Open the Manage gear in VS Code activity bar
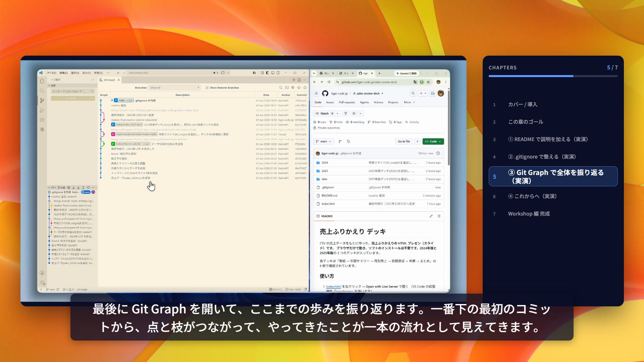Image resolution: width=644 pixels, height=362 pixels. pos(42,283)
